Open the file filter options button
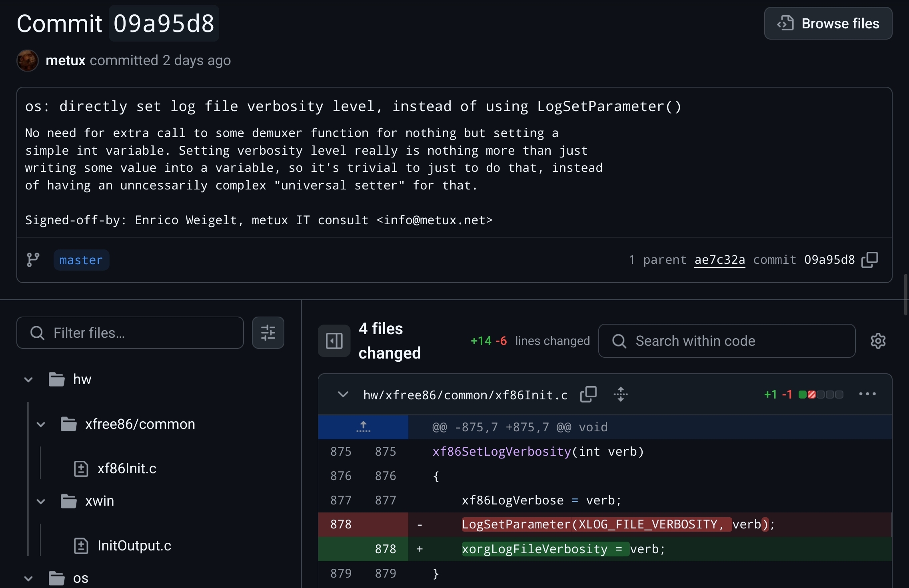Image resolution: width=909 pixels, height=588 pixels. [x=268, y=333]
